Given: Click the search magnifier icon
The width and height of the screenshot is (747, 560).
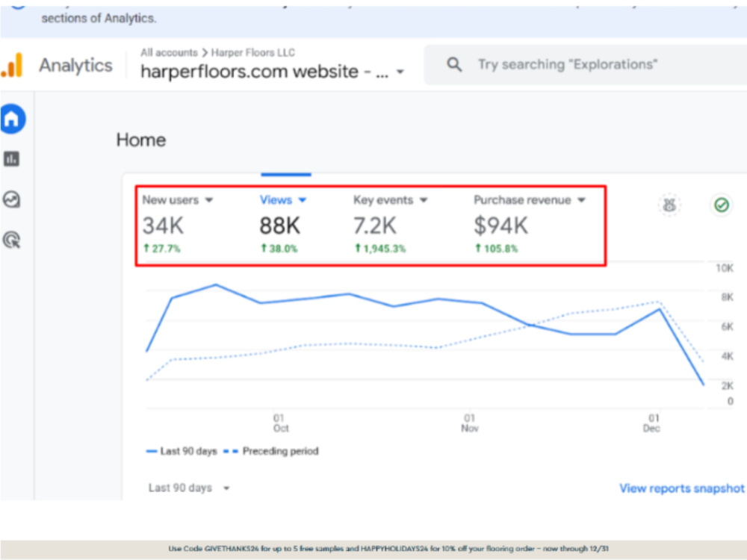Looking at the screenshot, I should [454, 64].
